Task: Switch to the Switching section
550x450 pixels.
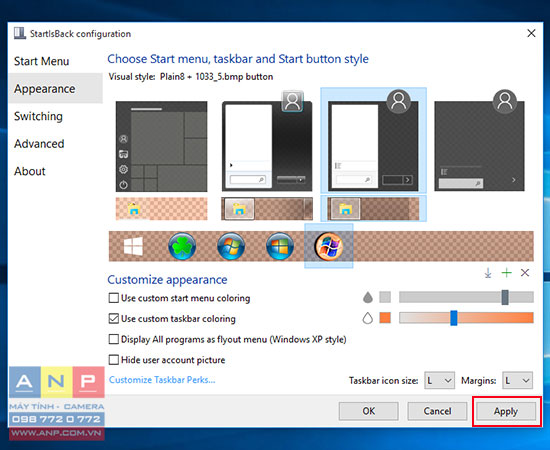Action: [x=38, y=116]
